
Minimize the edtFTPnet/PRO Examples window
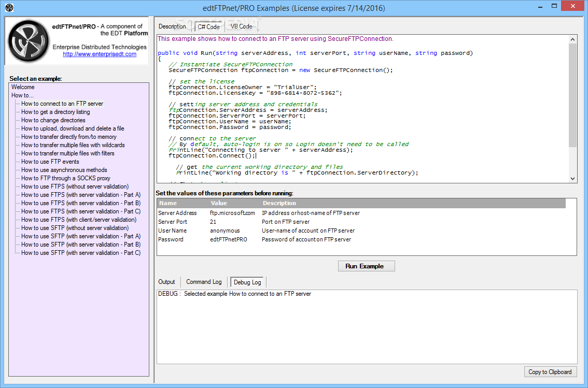click(540, 7)
